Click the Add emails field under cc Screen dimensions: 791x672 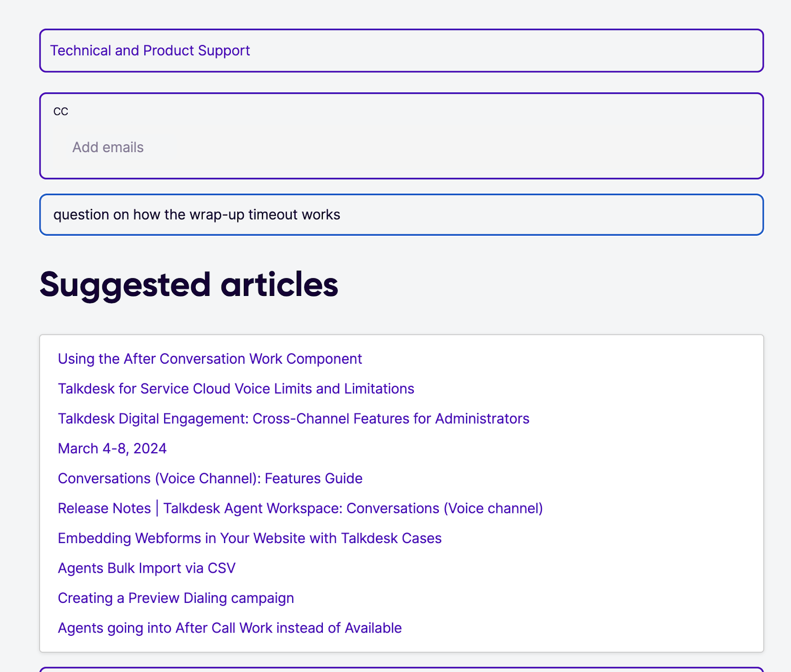point(108,147)
